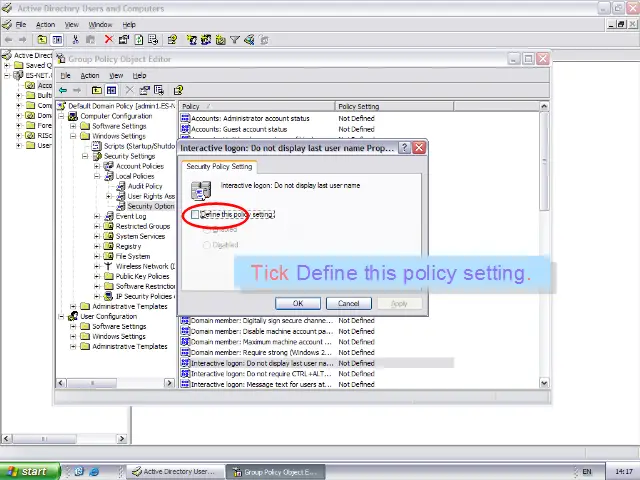Click green Back arrow in Group Policy Editor toolbar
This screenshot has height=480, width=640.
tap(63, 90)
